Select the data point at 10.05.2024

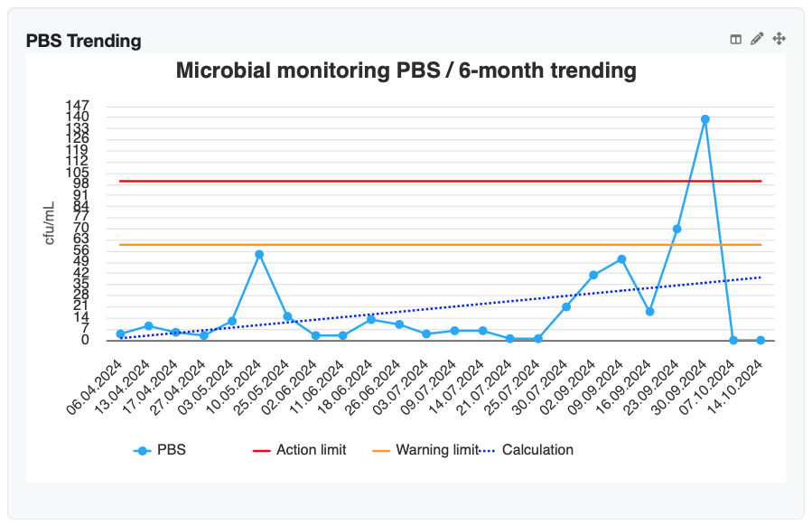click(x=259, y=253)
